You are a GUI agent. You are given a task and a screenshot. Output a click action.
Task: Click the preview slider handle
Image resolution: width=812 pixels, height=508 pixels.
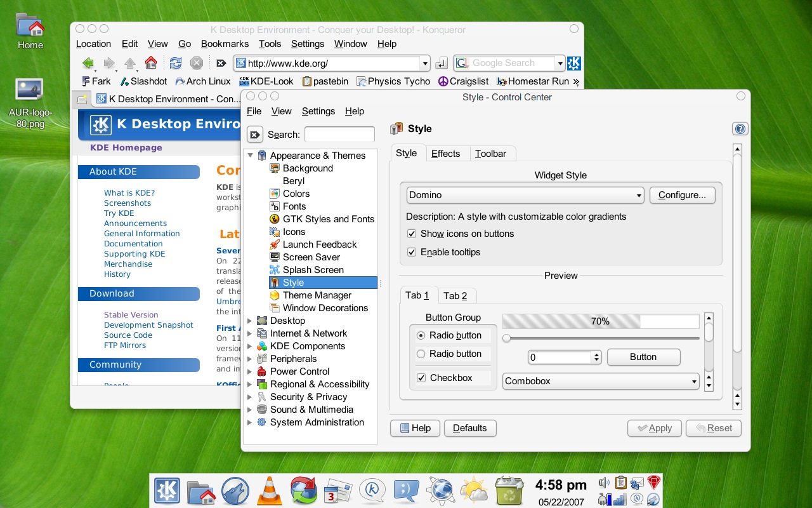pyautogui.click(x=506, y=338)
